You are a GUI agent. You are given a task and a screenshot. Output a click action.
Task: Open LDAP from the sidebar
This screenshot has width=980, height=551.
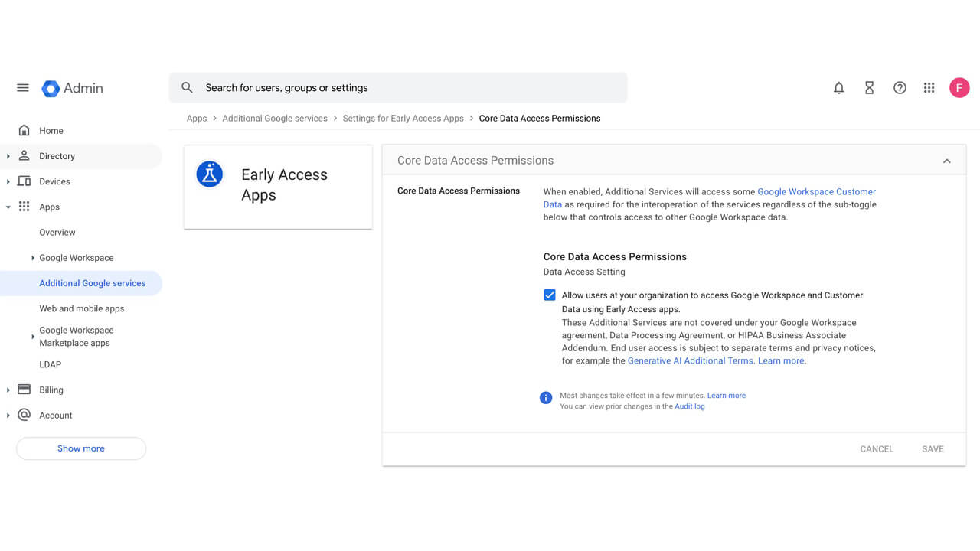coord(50,364)
